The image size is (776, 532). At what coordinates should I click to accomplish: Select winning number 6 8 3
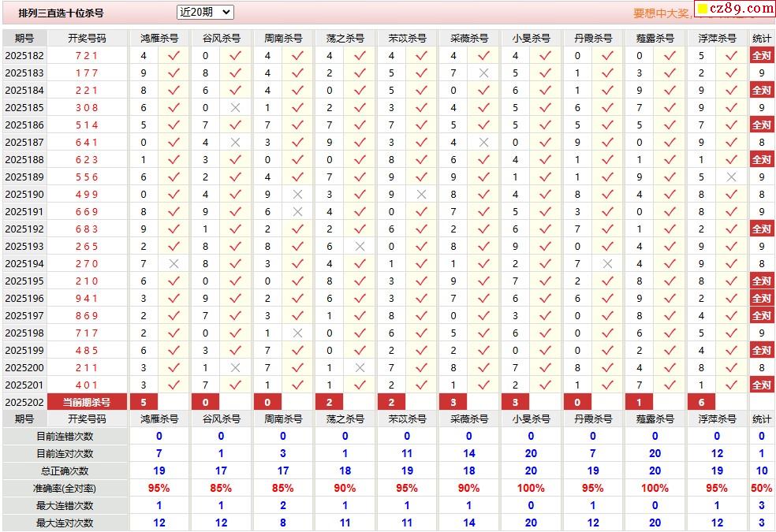(x=87, y=229)
